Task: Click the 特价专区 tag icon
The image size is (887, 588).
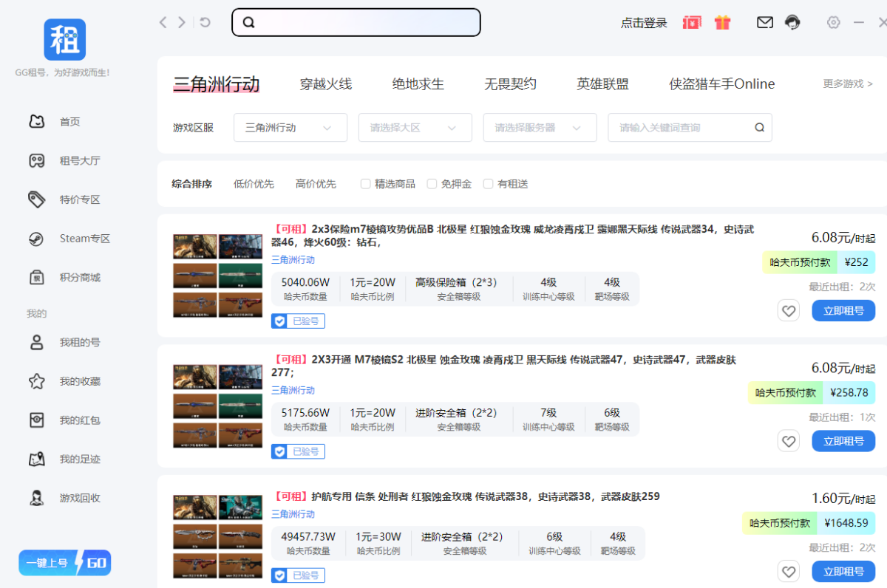Action: click(36, 199)
